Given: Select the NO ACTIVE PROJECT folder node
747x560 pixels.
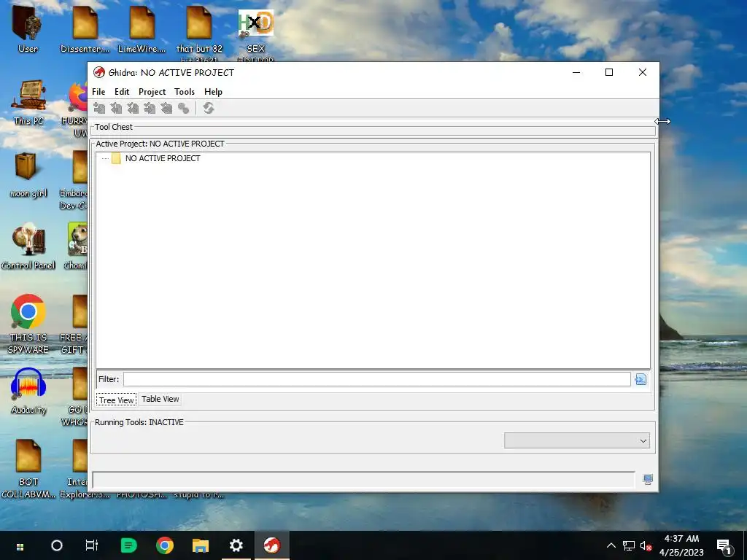Looking at the screenshot, I should pos(163,158).
